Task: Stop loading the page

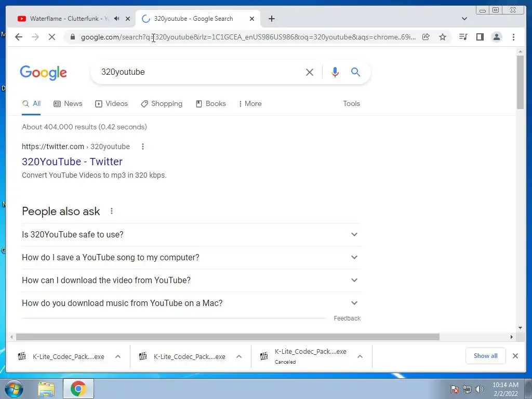Action: (51, 37)
